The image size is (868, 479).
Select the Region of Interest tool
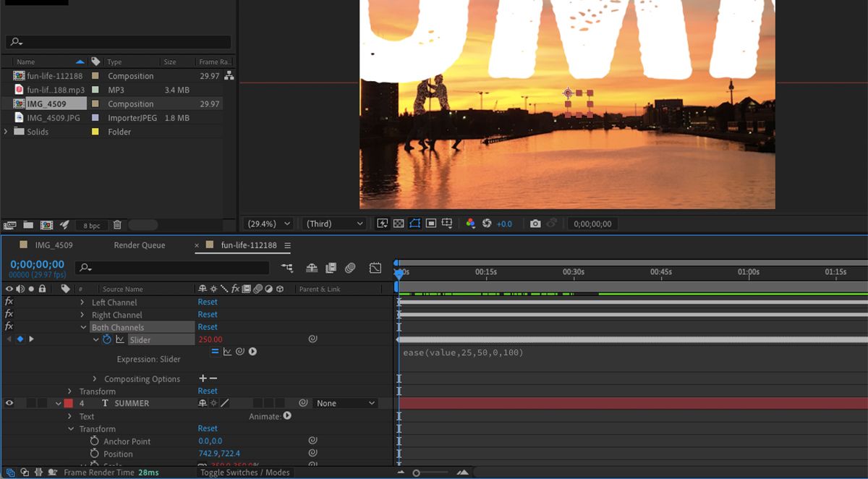tap(415, 224)
